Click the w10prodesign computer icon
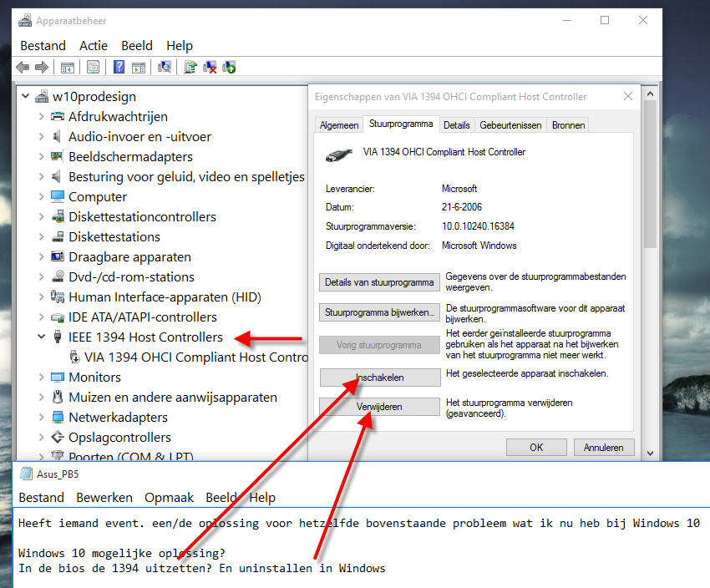This screenshot has width=710, height=588. (x=42, y=96)
